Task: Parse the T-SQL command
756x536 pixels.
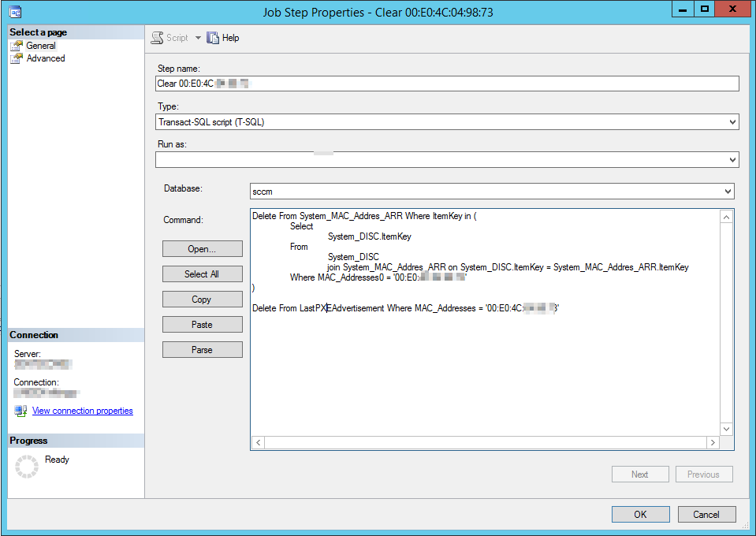Action: [x=202, y=349]
